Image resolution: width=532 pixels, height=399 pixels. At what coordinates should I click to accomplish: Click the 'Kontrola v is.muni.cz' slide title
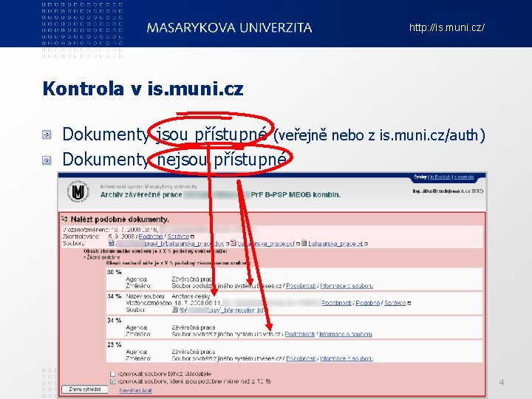[x=143, y=89]
